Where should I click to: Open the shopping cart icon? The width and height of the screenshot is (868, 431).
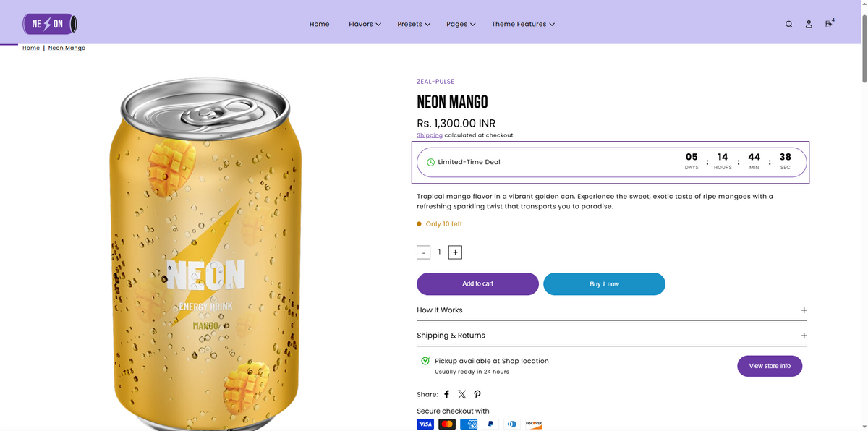pyautogui.click(x=829, y=24)
